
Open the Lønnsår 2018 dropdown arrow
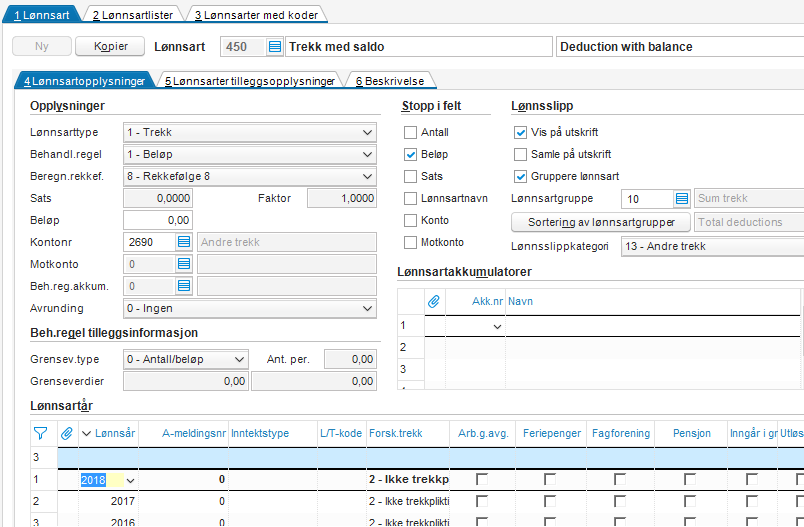click(x=130, y=480)
